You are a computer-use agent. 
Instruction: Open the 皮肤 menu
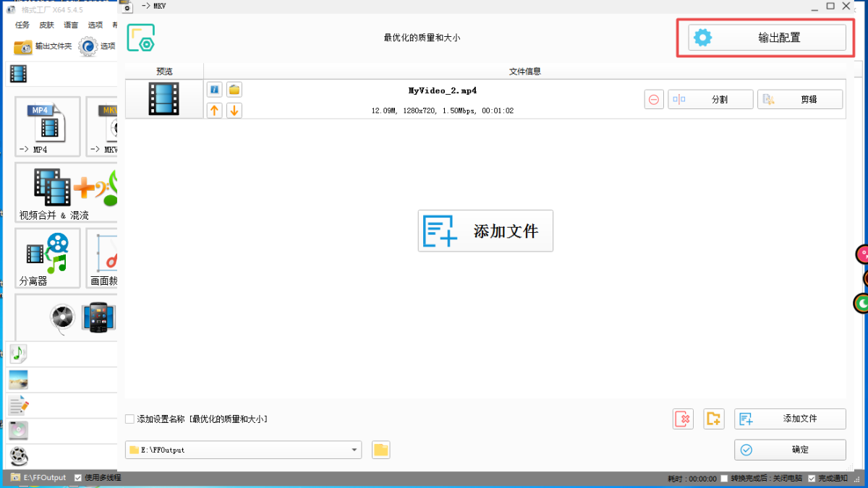46,25
